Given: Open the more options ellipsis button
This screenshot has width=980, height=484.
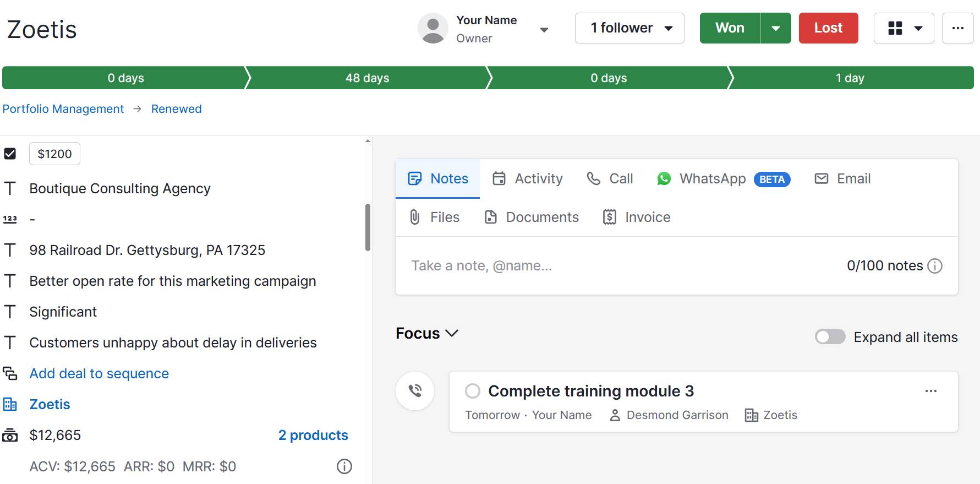Looking at the screenshot, I should pyautogui.click(x=958, y=28).
